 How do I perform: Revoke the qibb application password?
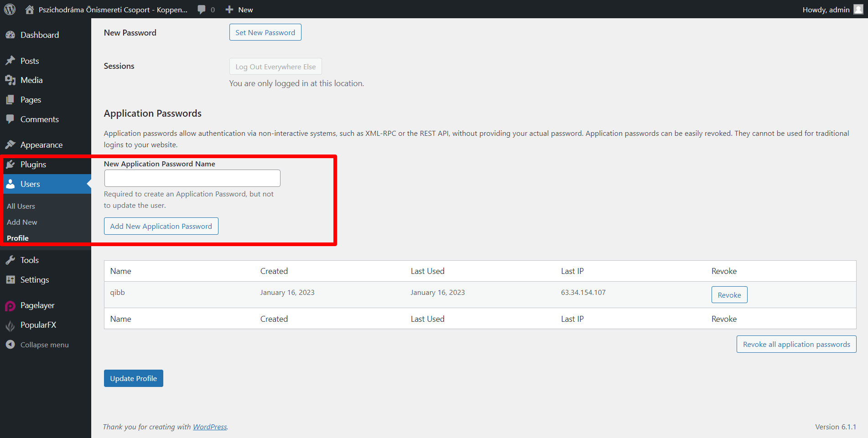coord(729,295)
